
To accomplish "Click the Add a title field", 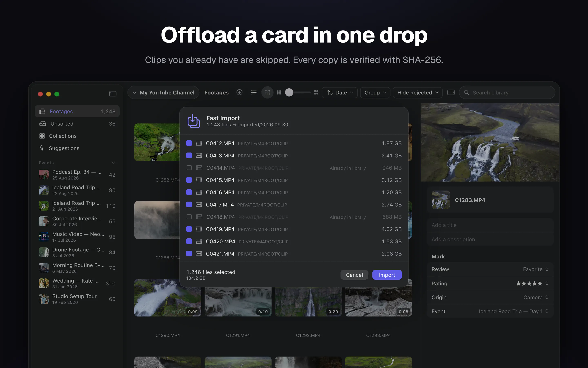I will (490, 225).
